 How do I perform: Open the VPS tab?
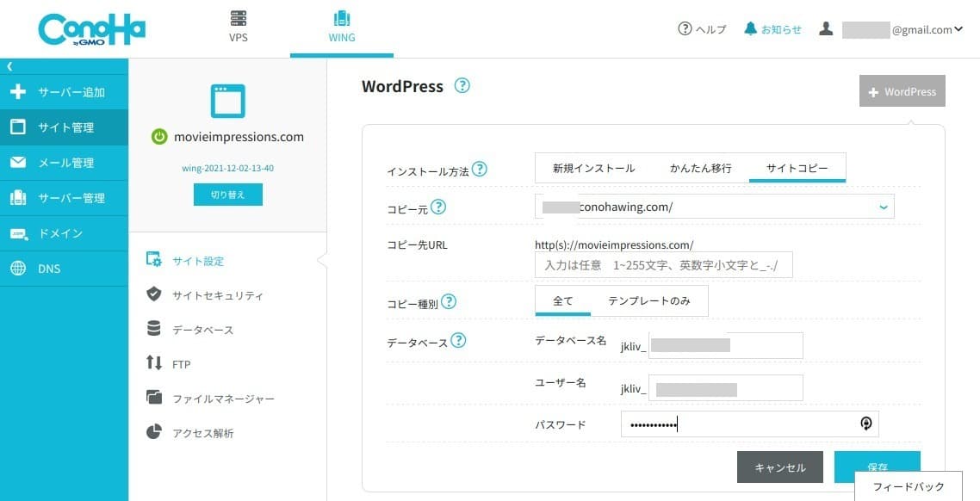(239, 26)
